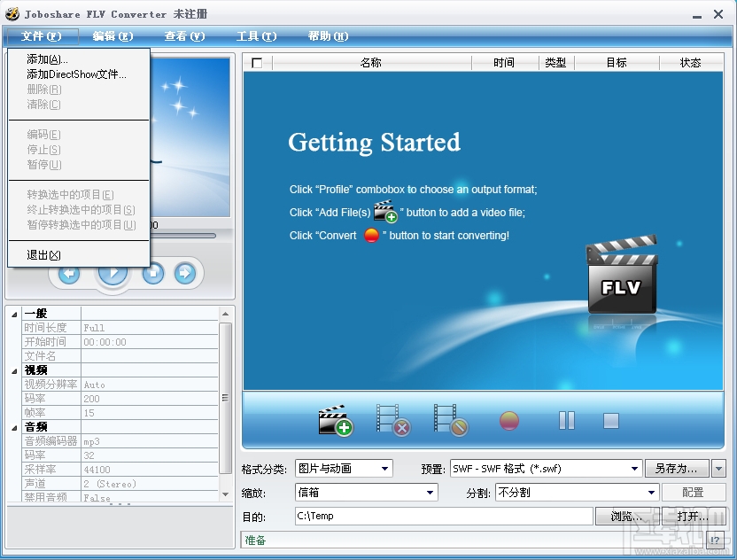Collapse the 音频 properties section

[x=12, y=427]
